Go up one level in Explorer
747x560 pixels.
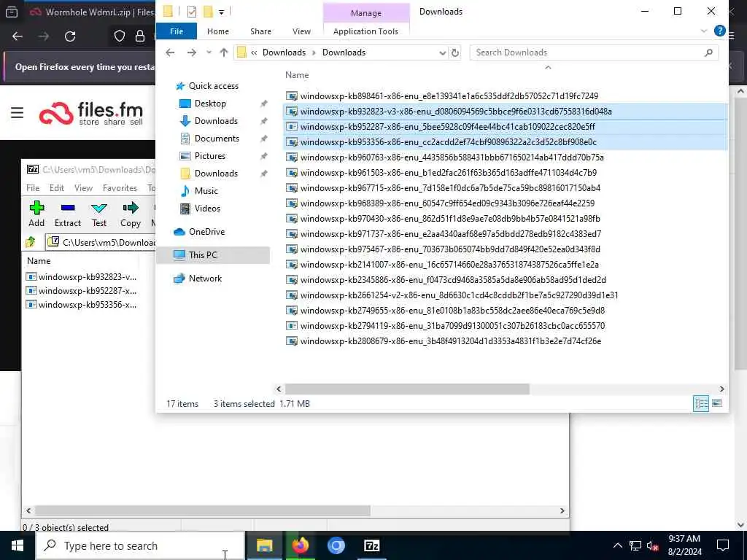[223, 52]
